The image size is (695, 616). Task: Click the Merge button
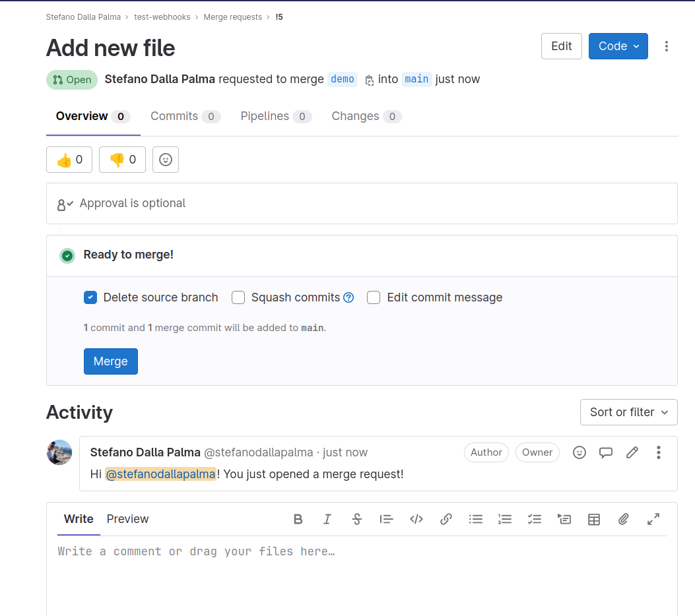point(110,361)
